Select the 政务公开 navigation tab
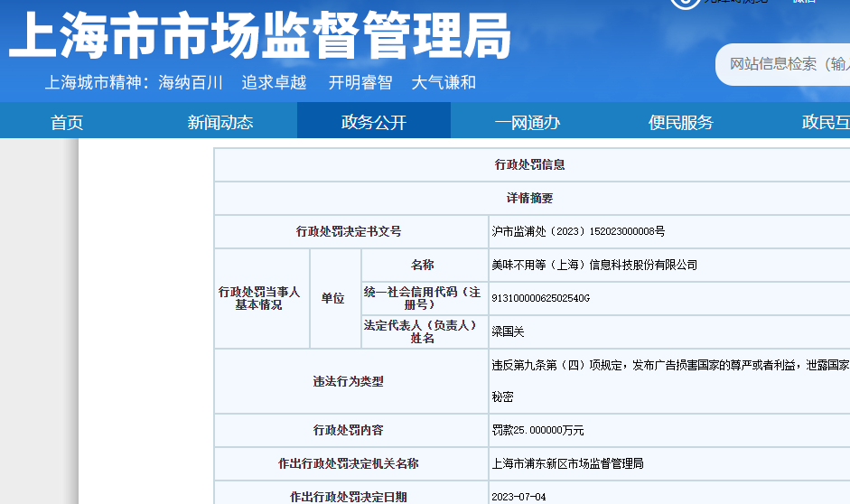Viewport: 850px width, 504px height. pyautogui.click(x=374, y=122)
